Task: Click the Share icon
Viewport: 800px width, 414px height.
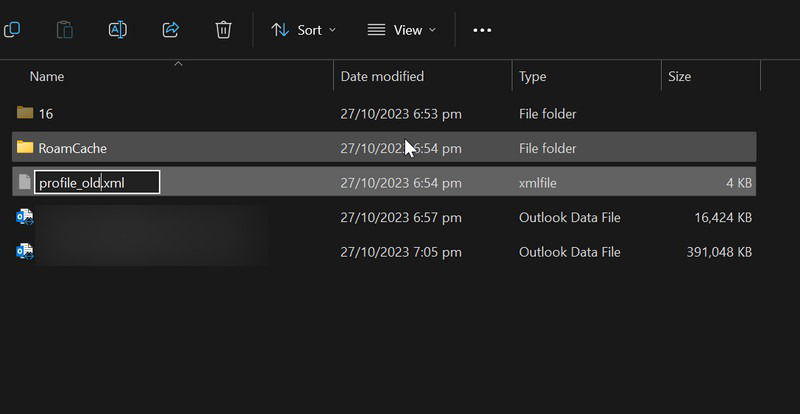Action: point(171,30)
